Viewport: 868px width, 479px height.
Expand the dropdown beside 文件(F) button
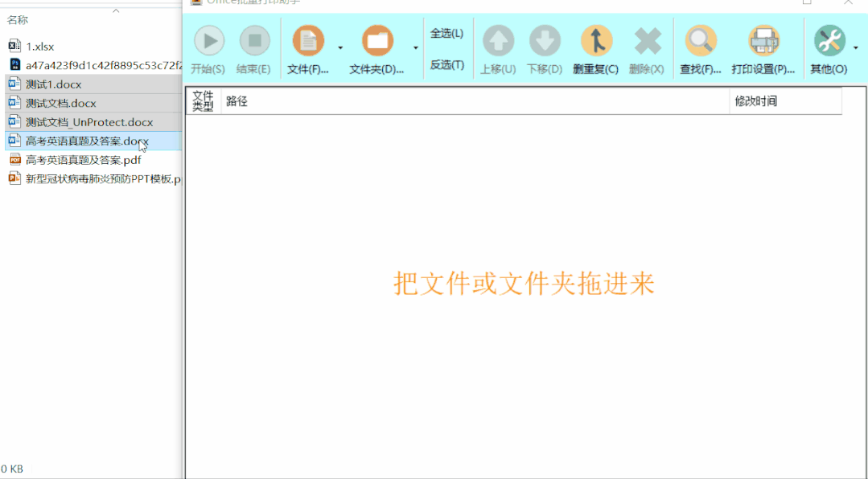point(341,48)
